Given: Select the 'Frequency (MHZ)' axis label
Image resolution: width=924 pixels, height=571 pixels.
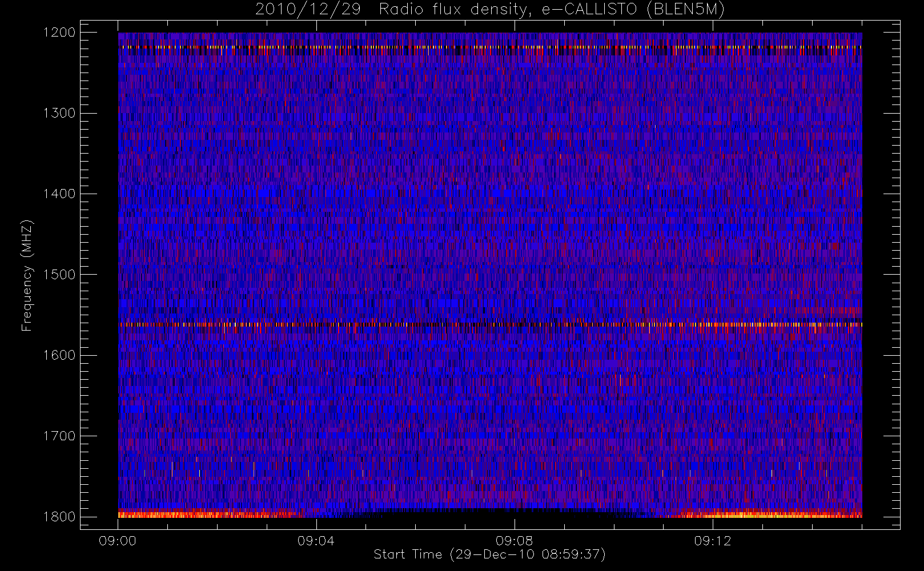Looking at the screenshot, I should coord(26,275).
